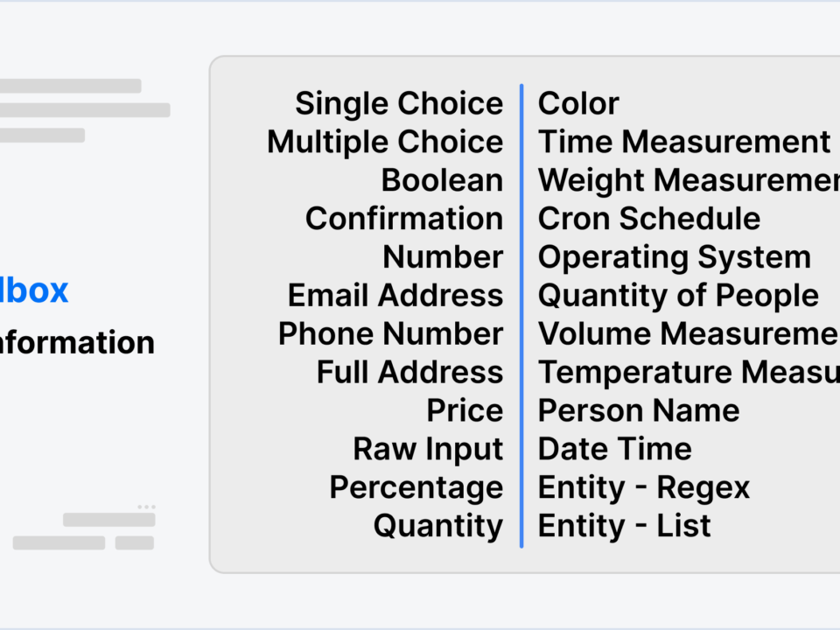The width and height of the screenshot is (840, 630).
Task: Select Multiple Choice in the list
Action: pos(385,142)
